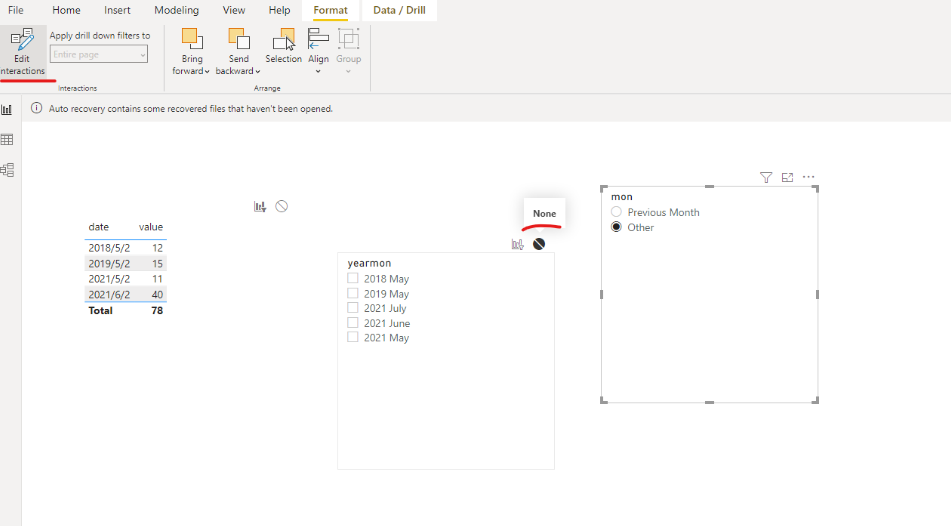Expand the Send backward dropdown arrow
The width and height of the screenshot is (951, 526).
click(258, 72)
